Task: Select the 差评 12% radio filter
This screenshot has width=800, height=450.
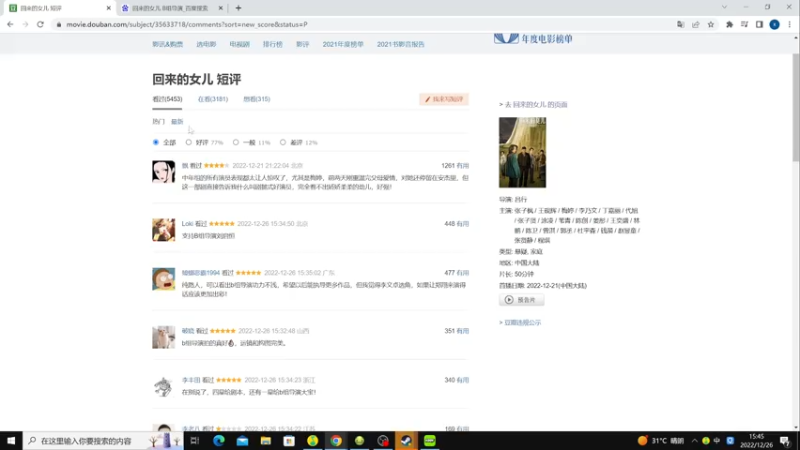Action: click(283, 142)
